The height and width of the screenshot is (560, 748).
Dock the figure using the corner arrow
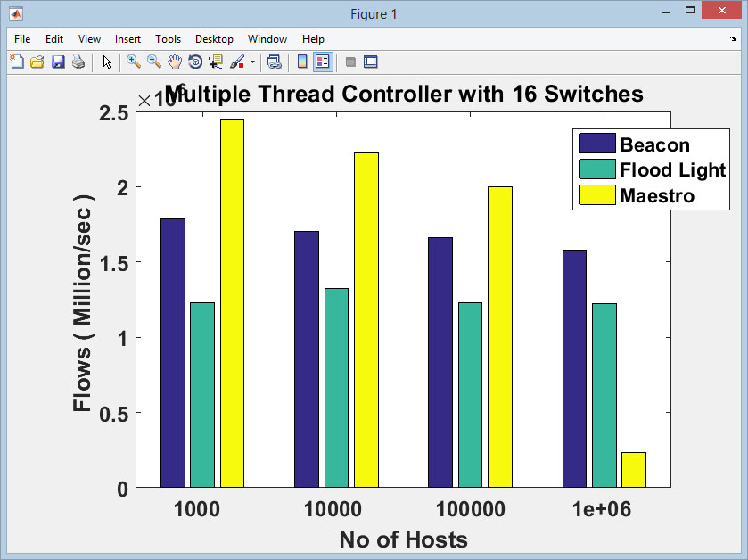tap(733, 39)
